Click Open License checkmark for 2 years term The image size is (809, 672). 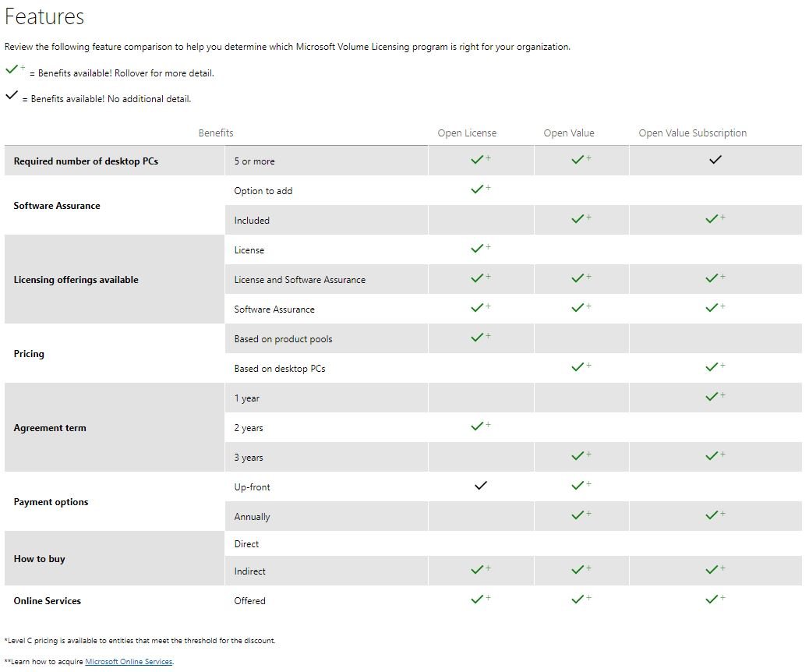pos(479,426)
